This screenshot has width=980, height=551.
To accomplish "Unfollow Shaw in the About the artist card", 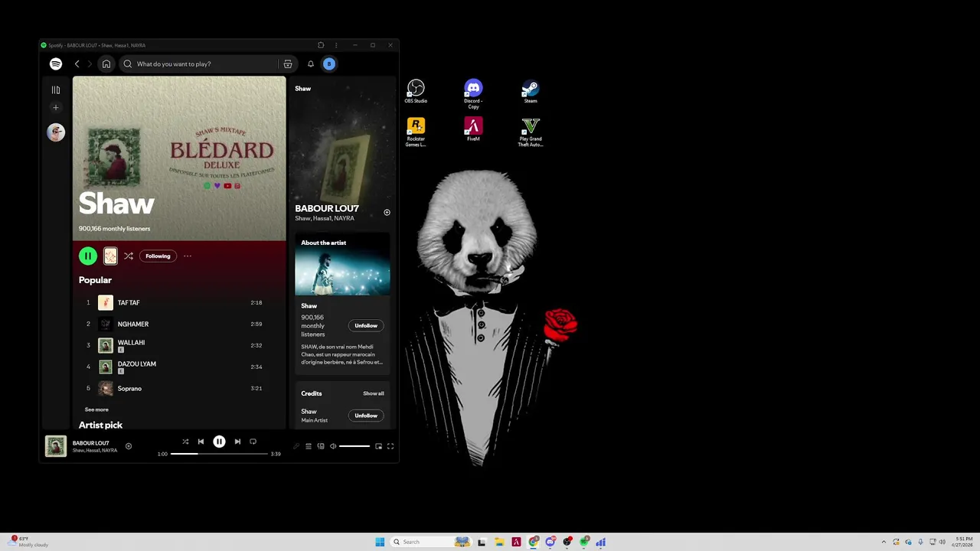I will [x=366, y=326].
